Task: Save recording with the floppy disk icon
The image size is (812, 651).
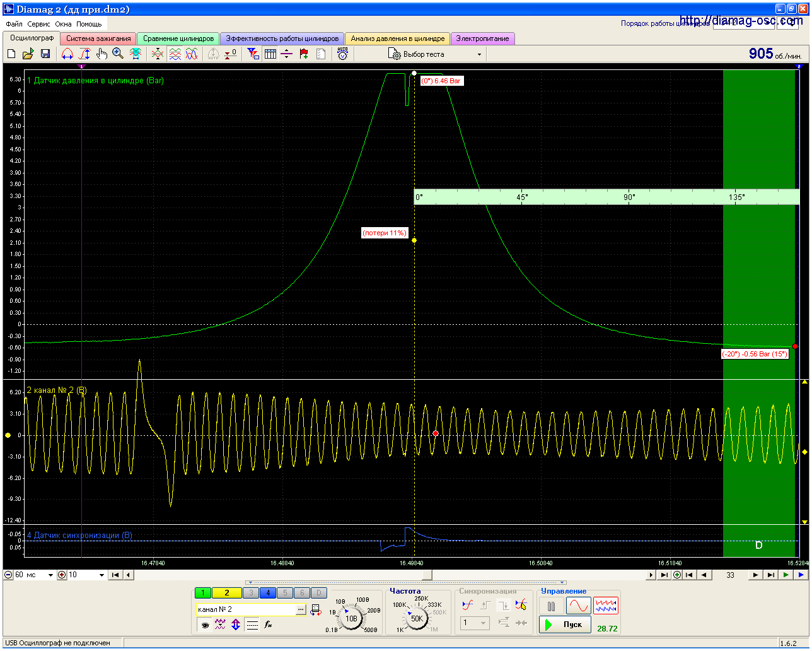Action: pyautogui.click(x=45, y=54)
